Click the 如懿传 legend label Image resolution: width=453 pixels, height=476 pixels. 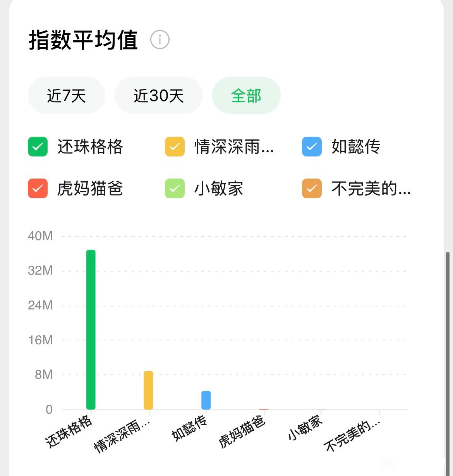[356, 147]
